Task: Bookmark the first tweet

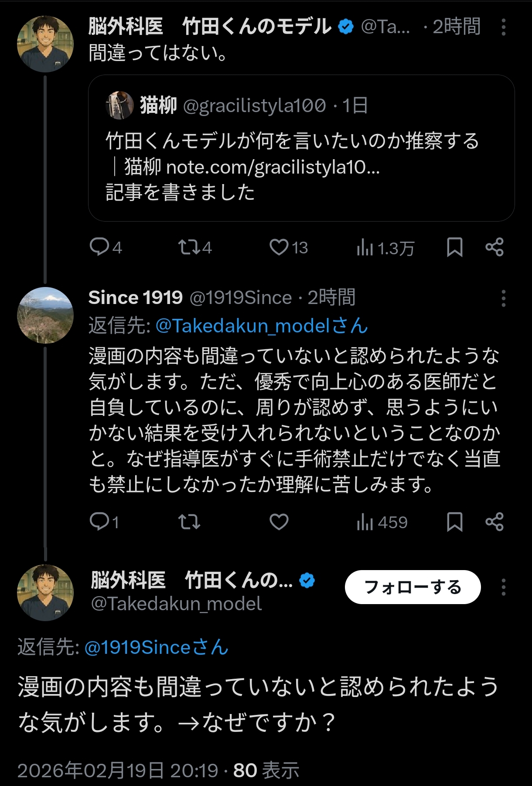Action: coord(454,247)
